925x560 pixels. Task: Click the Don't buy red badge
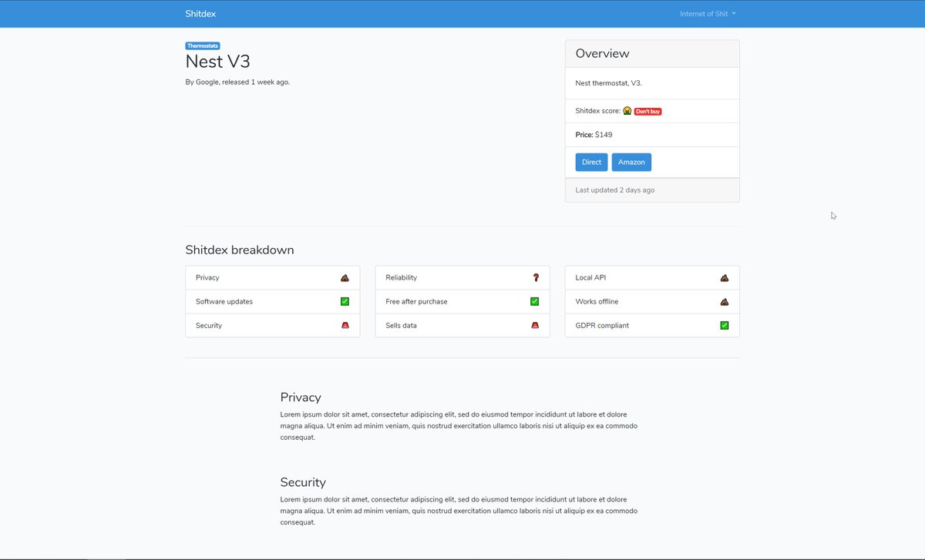pyautogui.click(x=647, y=112)
